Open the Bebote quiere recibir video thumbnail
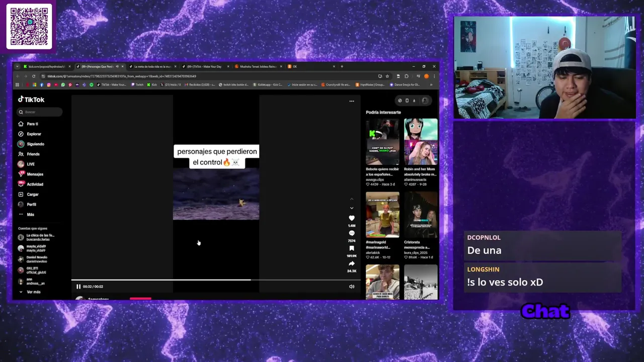644x362 pixels. (382, 142)
